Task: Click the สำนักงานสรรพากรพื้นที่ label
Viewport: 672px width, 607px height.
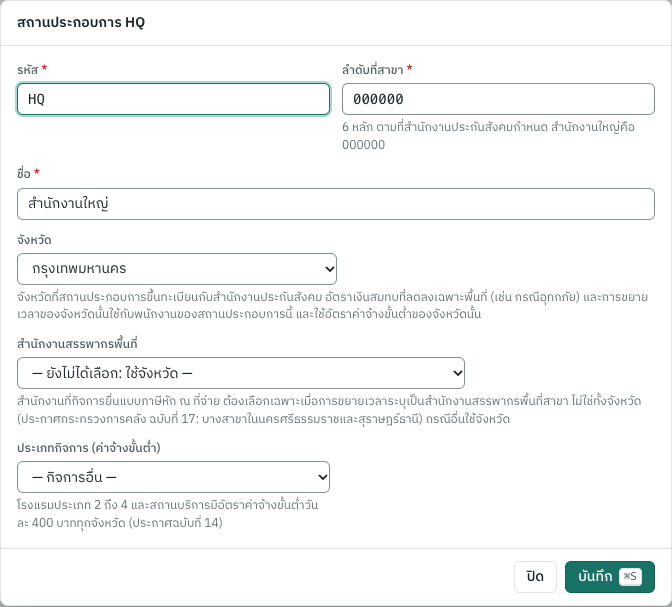Action: (77, 344)
